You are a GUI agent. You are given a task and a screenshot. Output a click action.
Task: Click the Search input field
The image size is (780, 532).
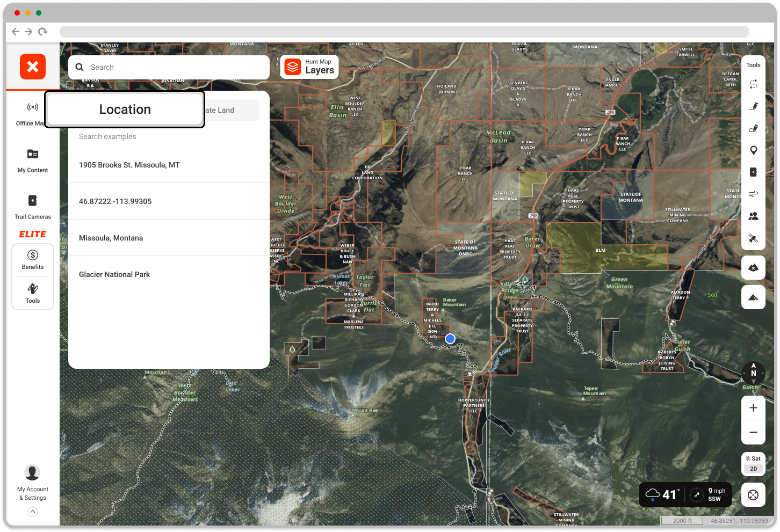click(x=169, y=67)
